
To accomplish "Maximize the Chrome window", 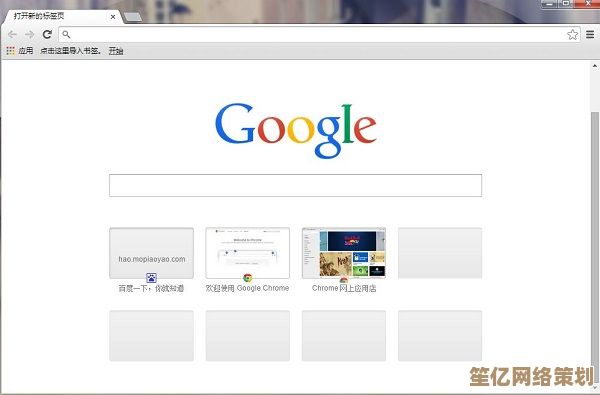I will [566, 4].
